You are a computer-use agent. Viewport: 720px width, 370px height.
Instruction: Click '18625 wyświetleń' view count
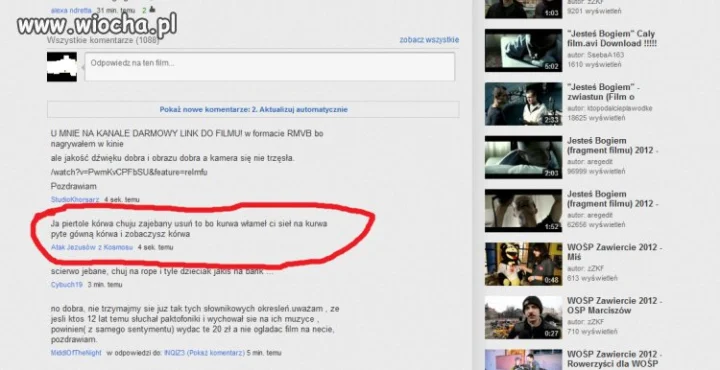596,118
